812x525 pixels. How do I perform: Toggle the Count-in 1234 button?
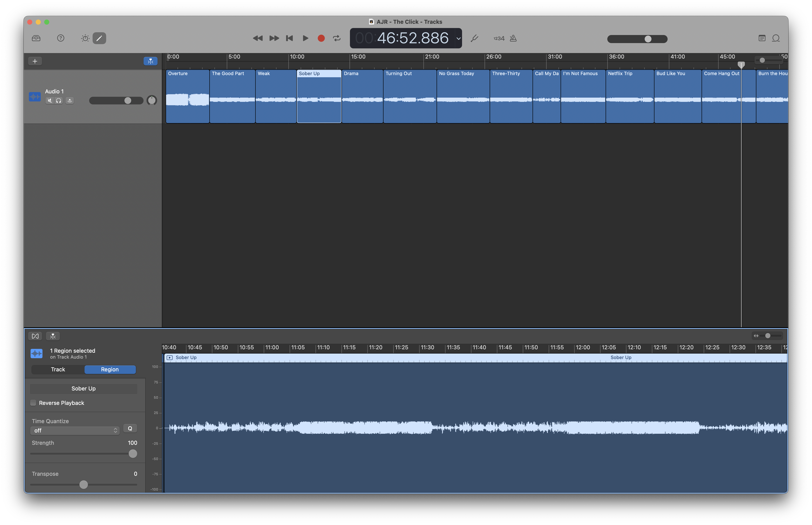coord(499,39)
